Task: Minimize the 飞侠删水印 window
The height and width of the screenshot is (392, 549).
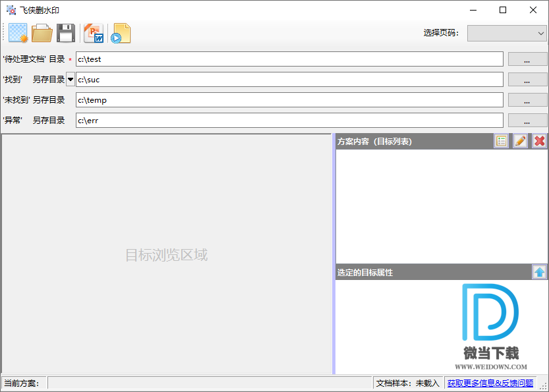Action: click(473, 10)
